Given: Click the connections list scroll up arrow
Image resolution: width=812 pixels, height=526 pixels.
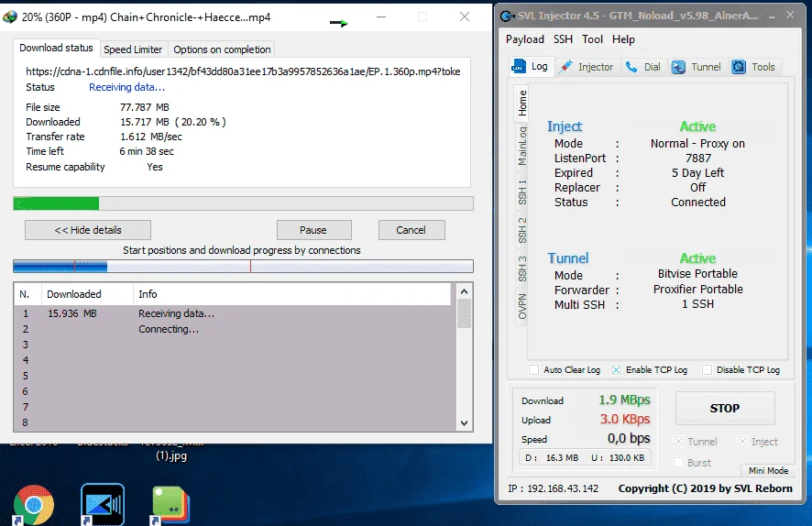Looking at the screenshot, I should click(464, 291).
